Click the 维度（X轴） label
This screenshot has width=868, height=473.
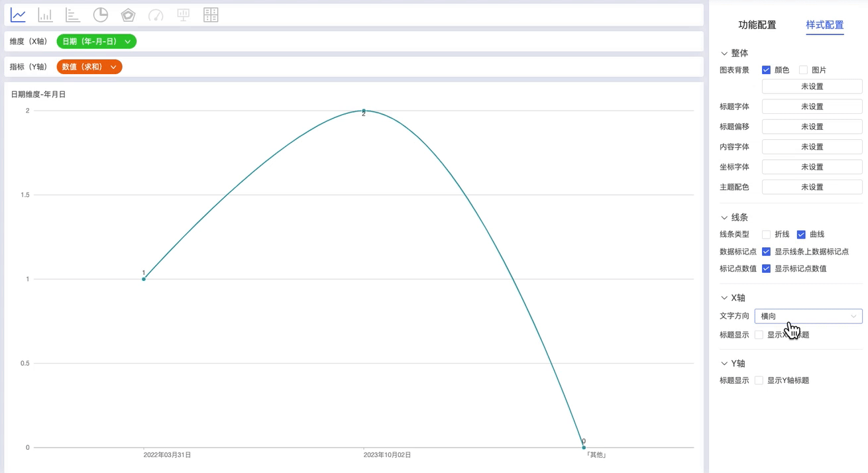tap(28, 41)
